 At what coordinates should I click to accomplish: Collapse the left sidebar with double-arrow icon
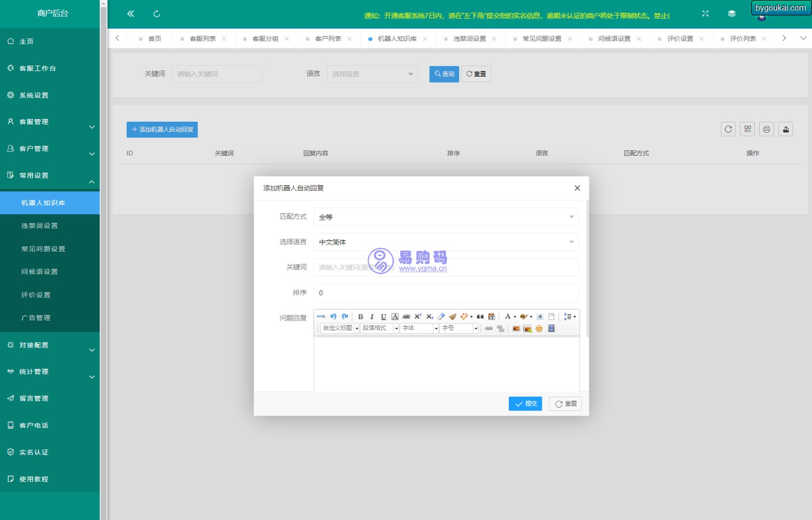click(131, 14)
